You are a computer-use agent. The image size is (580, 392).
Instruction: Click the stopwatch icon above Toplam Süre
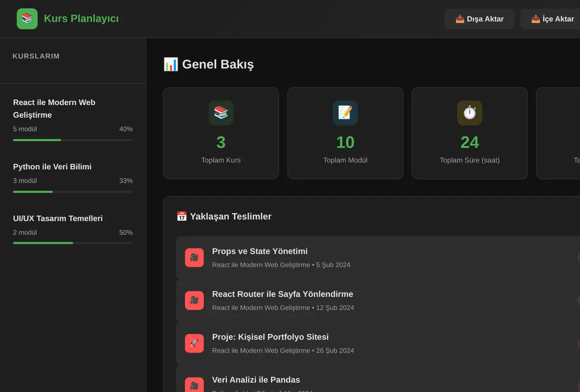click(x=470, y=113)
